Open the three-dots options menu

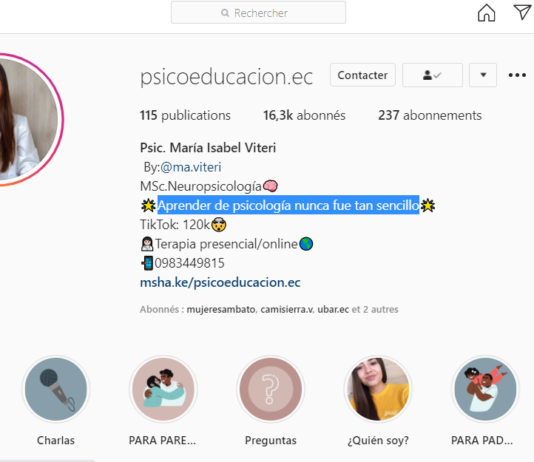pos(517,75)
